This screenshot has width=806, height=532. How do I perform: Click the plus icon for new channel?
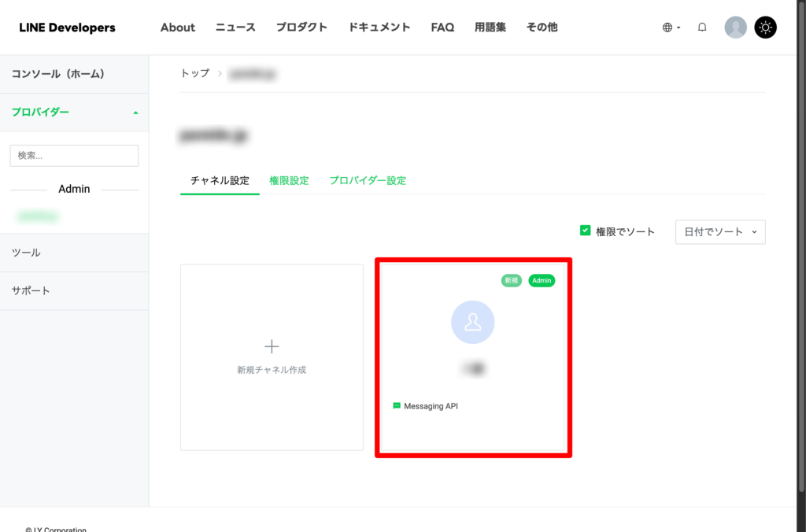coord(272,346)
